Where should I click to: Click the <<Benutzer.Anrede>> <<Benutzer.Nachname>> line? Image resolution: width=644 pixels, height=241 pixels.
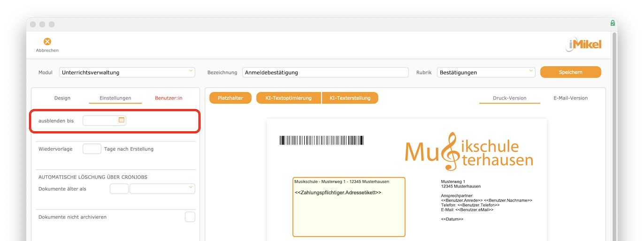(487, 200)
